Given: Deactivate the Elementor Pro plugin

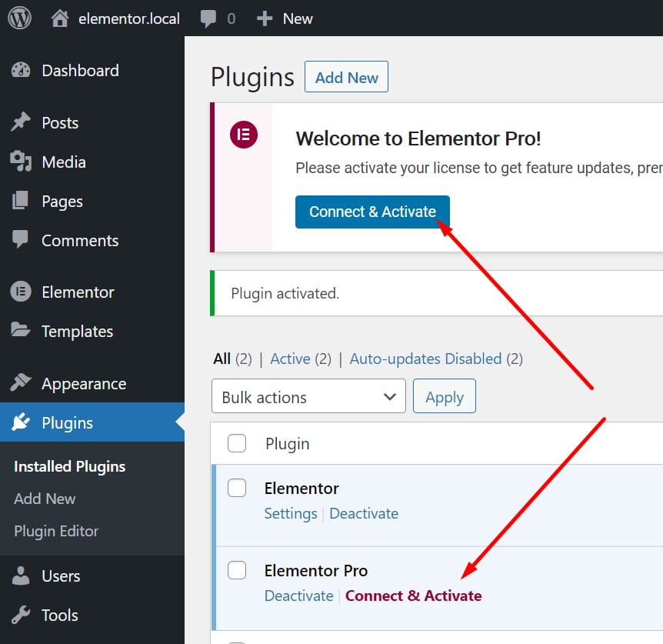Looking at the screenshot, I should click(299, 596).
